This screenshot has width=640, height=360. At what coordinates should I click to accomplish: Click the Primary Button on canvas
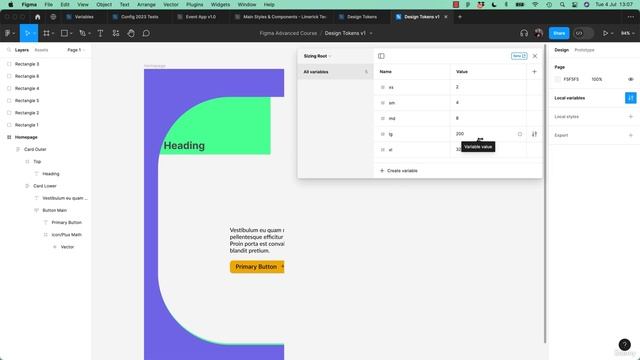click(x=257, y=267)
